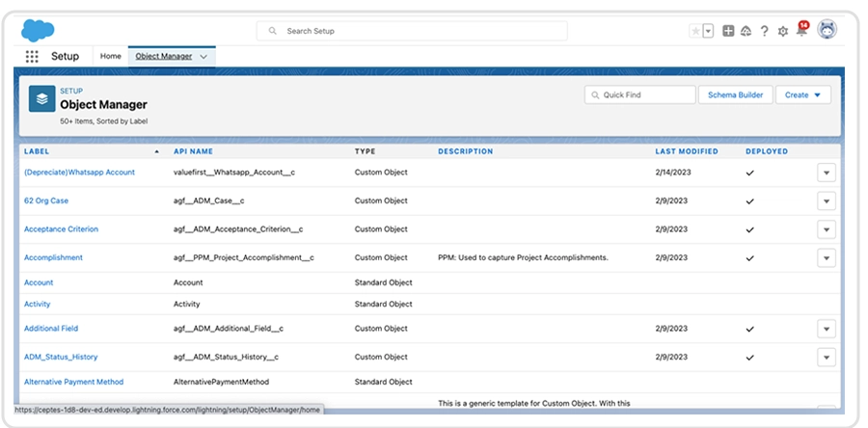Switch to the Home tab
The width and height of the screenshot is (868, 428).
click(x=111, y=57)
